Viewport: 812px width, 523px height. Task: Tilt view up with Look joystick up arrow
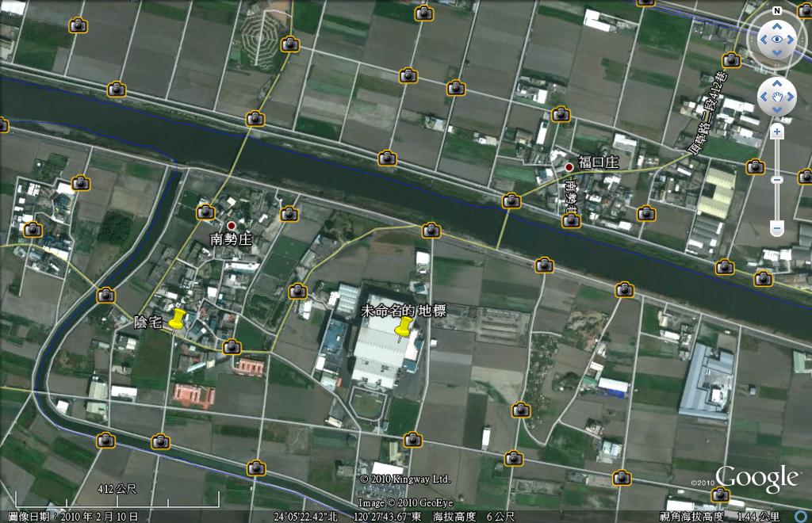(x=777, y=26)
